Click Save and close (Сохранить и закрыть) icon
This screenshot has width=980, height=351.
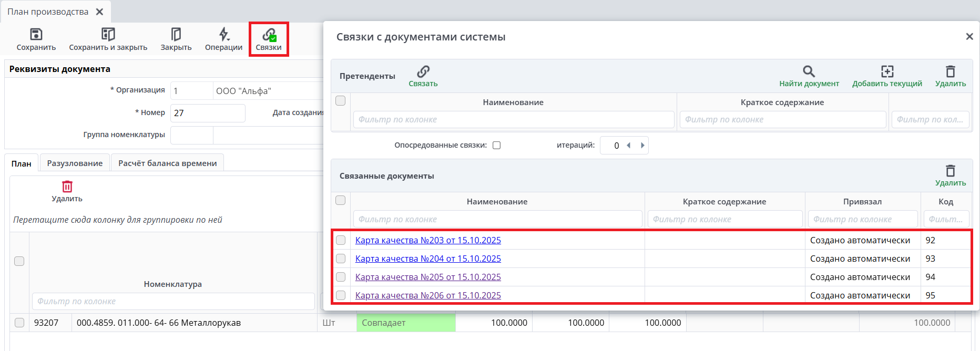(x=108, y=35)
